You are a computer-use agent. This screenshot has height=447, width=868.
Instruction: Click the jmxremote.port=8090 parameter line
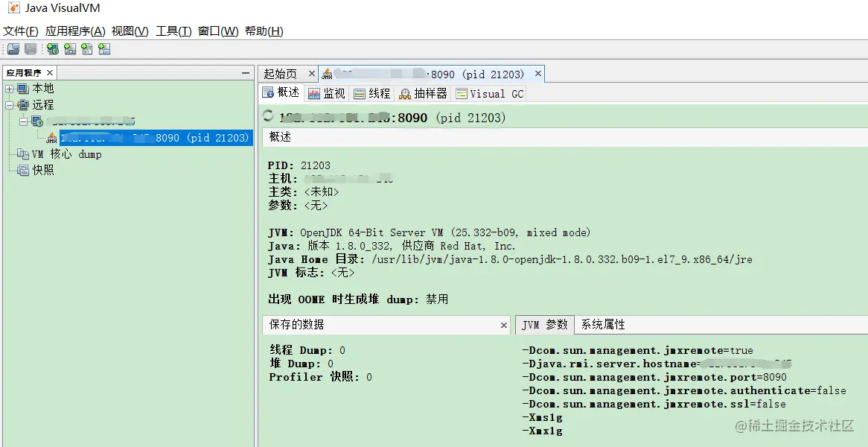pos(654,377)
